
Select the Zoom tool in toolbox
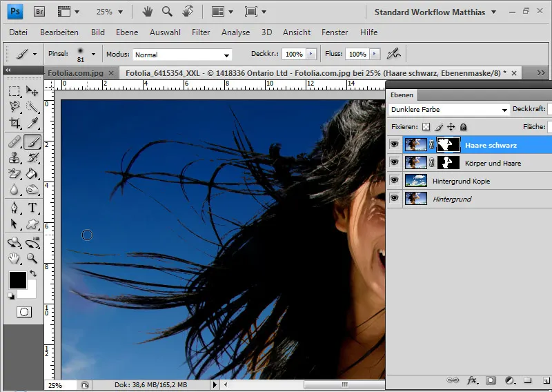tap(32, 259)
